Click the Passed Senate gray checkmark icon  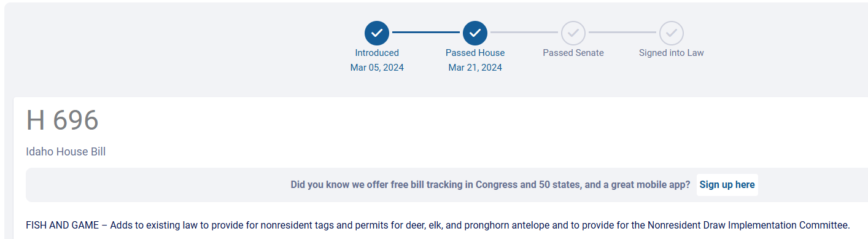point(573,33)
